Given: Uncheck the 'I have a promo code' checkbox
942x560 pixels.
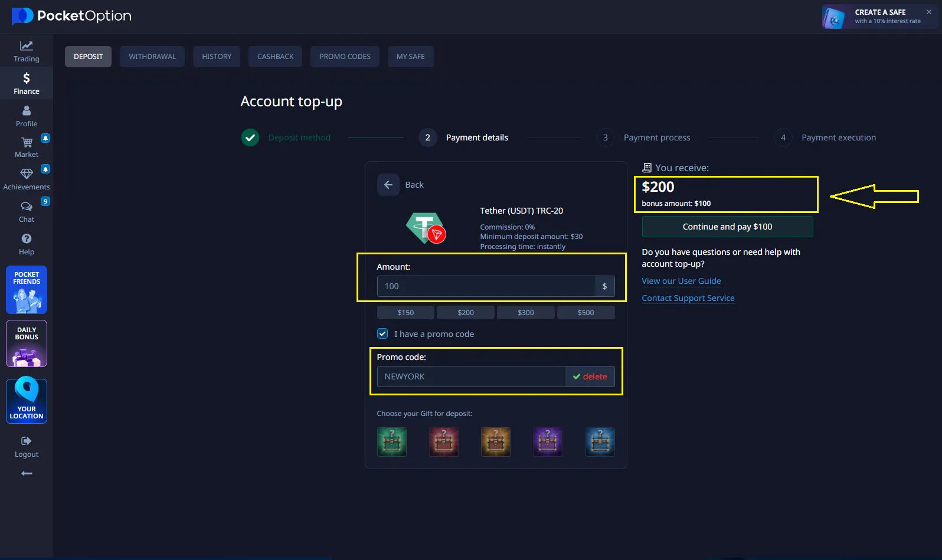Looking at the screenshot, I should coord(382,333).
